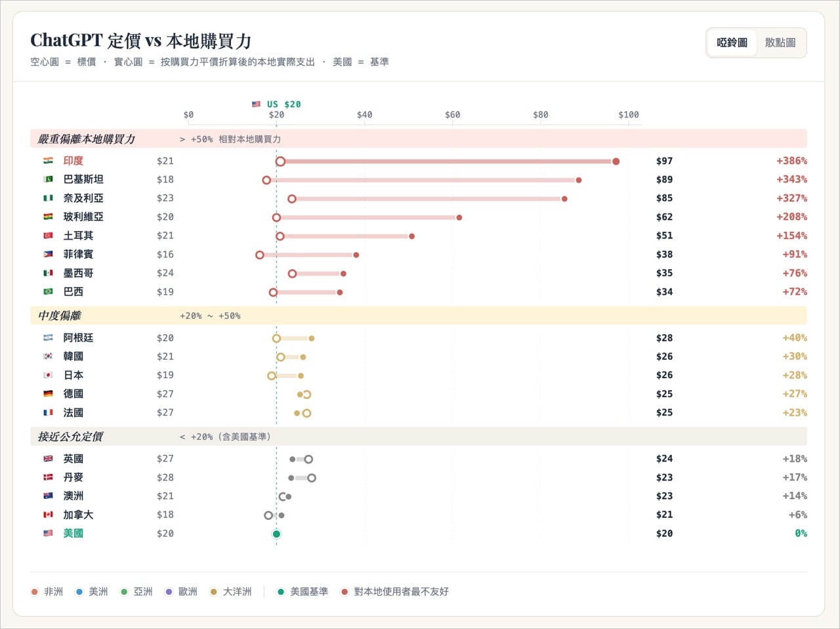This screenshot has height=629, width=840.
Task: Click country name 韓國
Action: (x=73, y=357)
